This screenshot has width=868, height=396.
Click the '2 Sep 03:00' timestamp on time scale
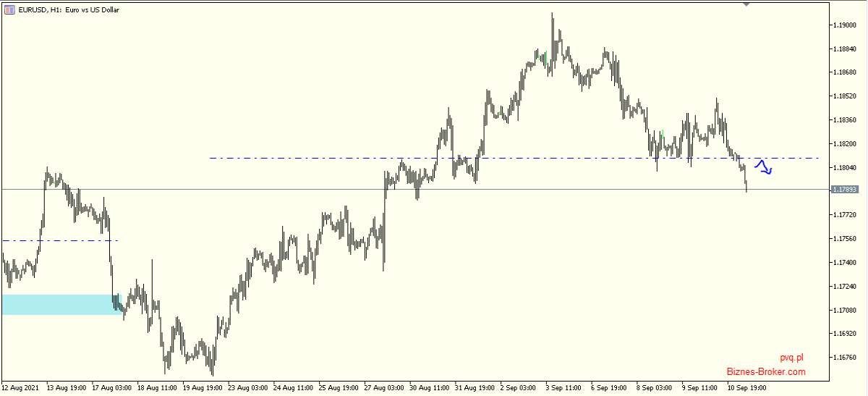[x=519, y=388]
